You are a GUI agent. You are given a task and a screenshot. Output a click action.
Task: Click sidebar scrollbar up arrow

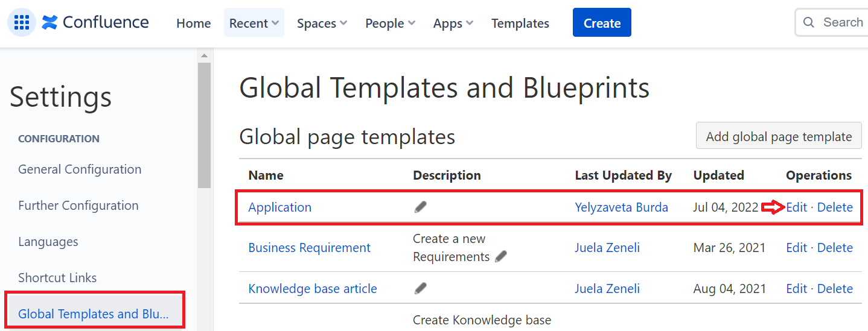point(204,55)
